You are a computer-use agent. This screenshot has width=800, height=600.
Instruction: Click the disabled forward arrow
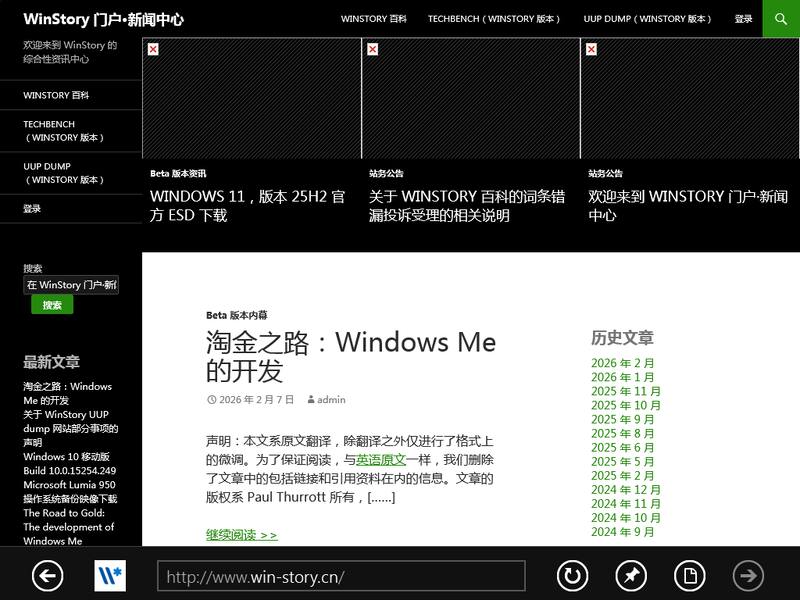(749, 576)
